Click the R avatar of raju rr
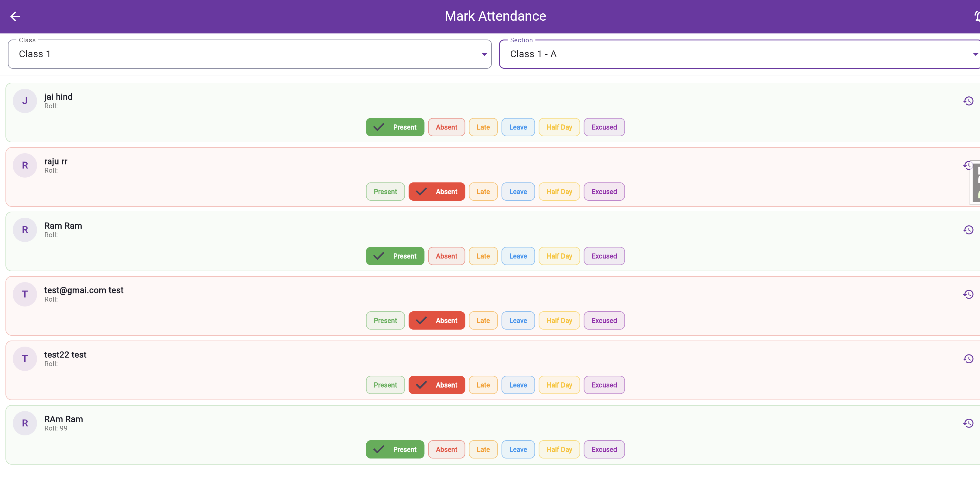This screenshot has height=481, width=980. click(x=25, y=165)
